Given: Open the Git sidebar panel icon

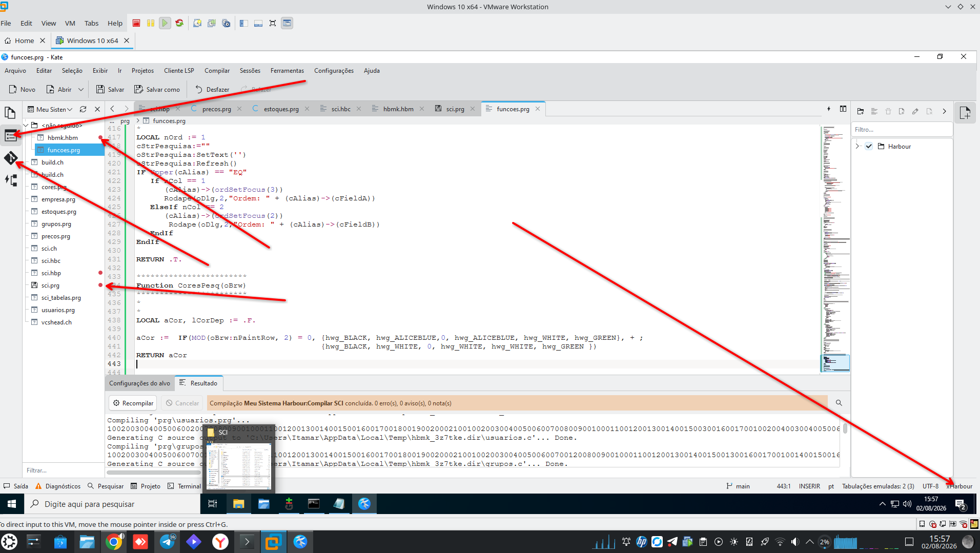Looking at the screenshot, I should [x=10, y=158].
